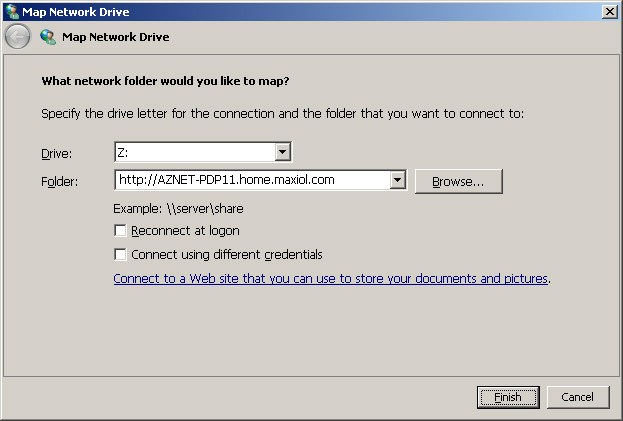Open the Connect to a Web site link

point(331,278)
